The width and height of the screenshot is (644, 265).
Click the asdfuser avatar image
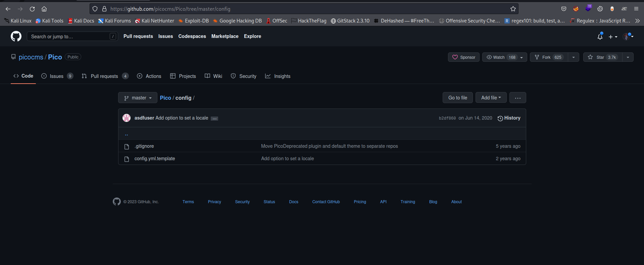click(x=127, y=118)
